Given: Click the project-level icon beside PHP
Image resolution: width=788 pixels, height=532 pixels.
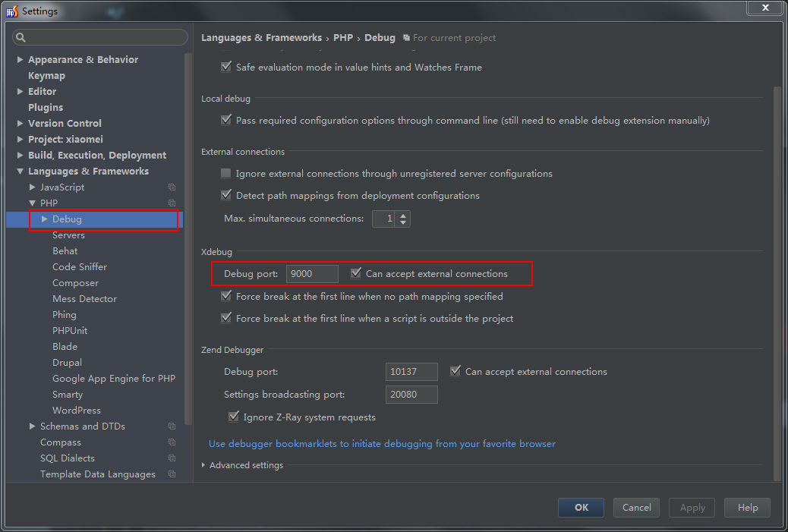Looking at the screenshot, I should pos(172,203).
